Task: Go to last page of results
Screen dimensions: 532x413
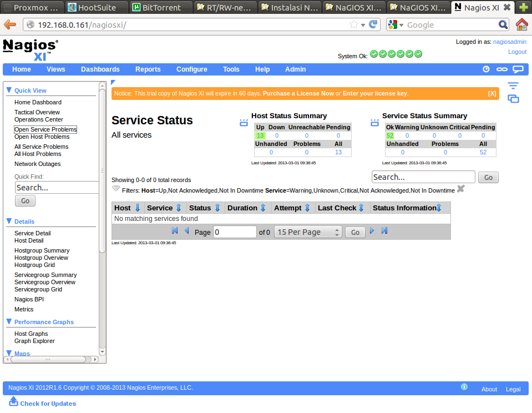Action: click(384, 231)
